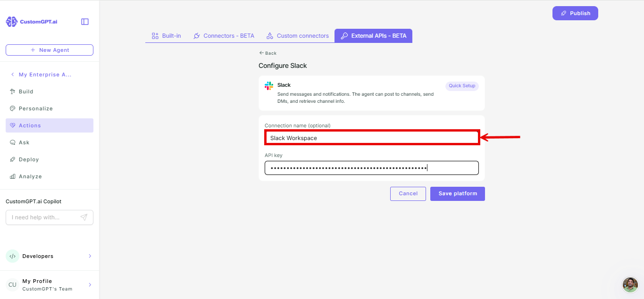644x299 pixels.
Task: Open the Deploy section
Action: 50,159
